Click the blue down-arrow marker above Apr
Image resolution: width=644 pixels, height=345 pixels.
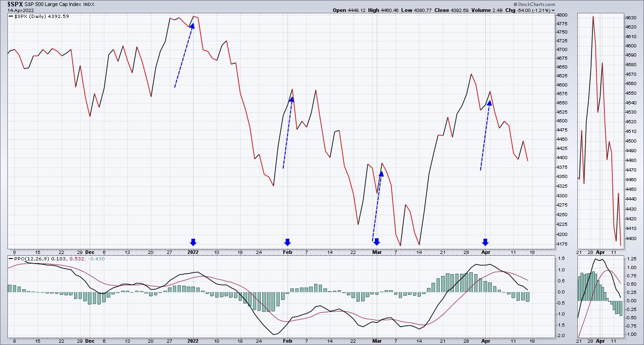(485, 242)
